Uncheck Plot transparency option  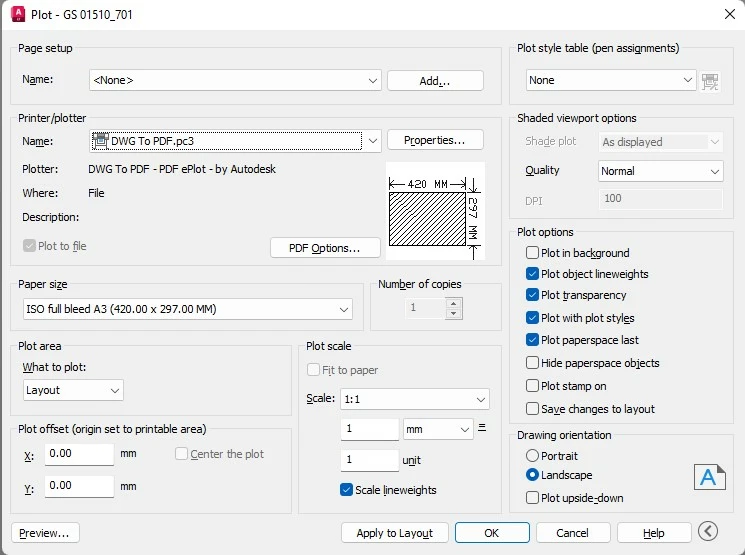pyautogui.click(x=532, y=295)
